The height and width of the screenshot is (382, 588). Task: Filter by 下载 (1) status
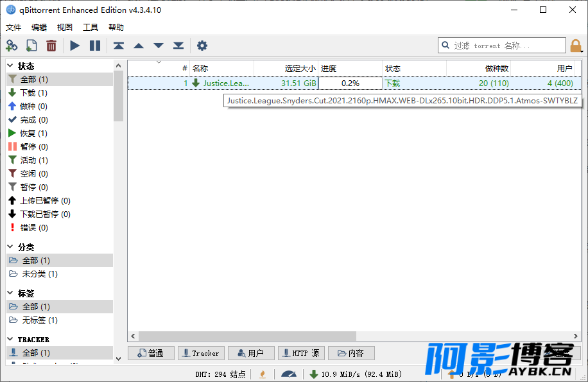[x=60, y=92]
